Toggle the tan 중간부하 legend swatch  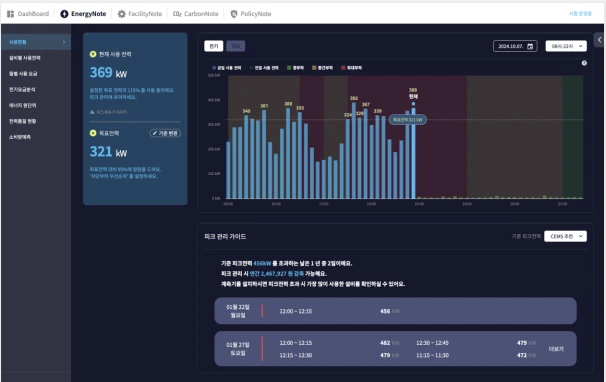tap(314, 68)
